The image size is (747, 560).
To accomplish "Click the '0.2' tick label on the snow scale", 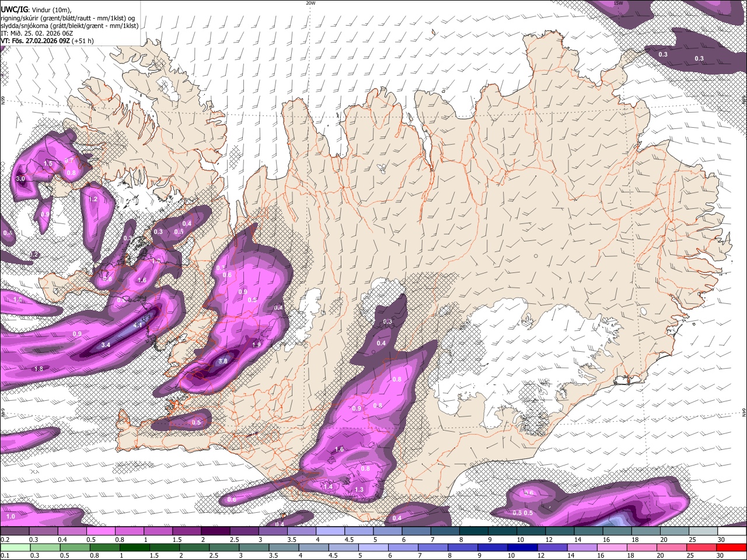I will [5, 540].
